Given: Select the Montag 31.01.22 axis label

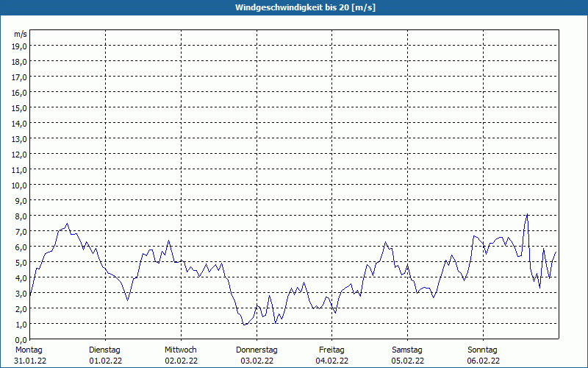Looking at the screenshot, I should click(30, 355).
